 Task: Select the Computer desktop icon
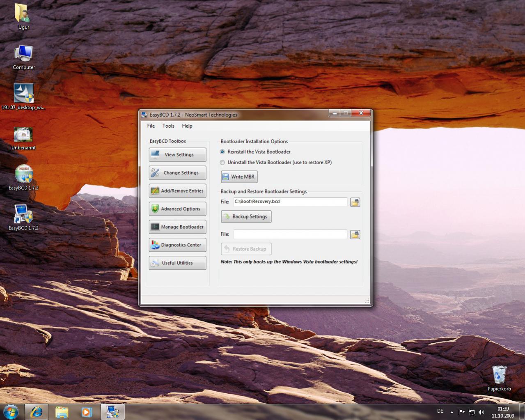(x=24, y=57)
